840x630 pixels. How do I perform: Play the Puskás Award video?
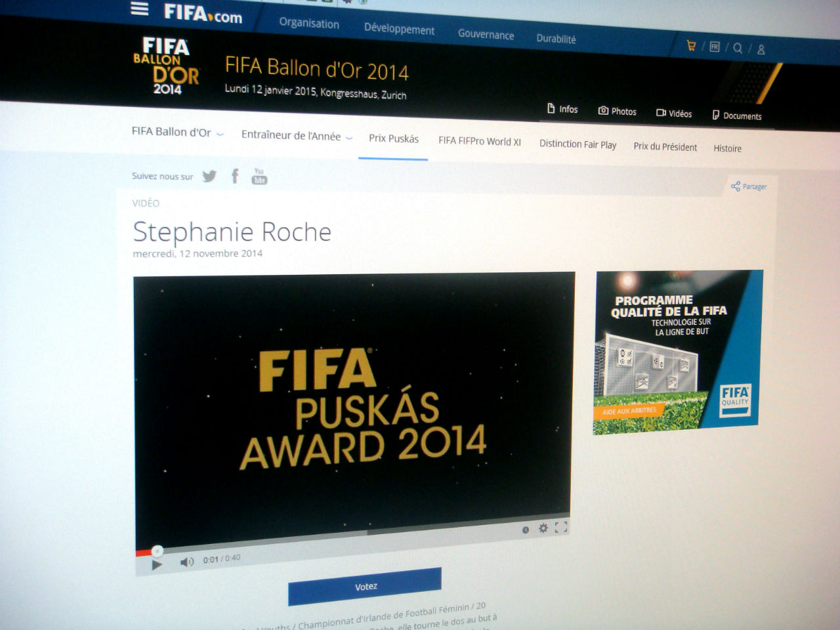tap(156, 564)
